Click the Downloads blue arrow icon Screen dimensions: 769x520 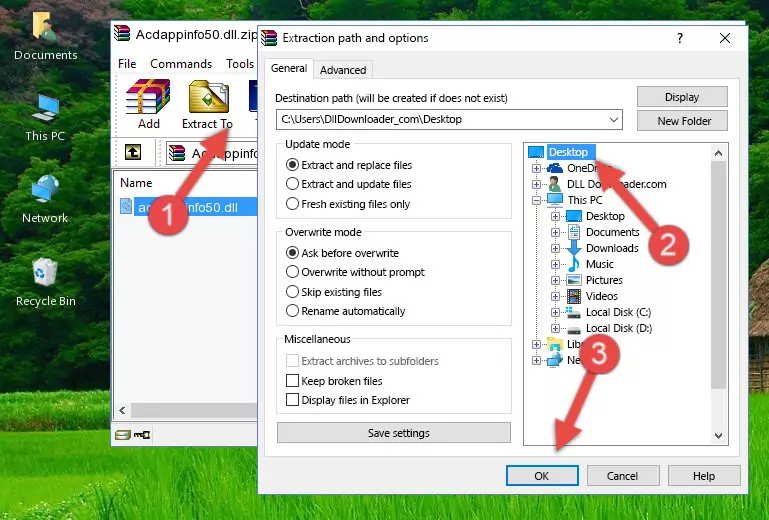pyautogui.click(x=574, y=248)
